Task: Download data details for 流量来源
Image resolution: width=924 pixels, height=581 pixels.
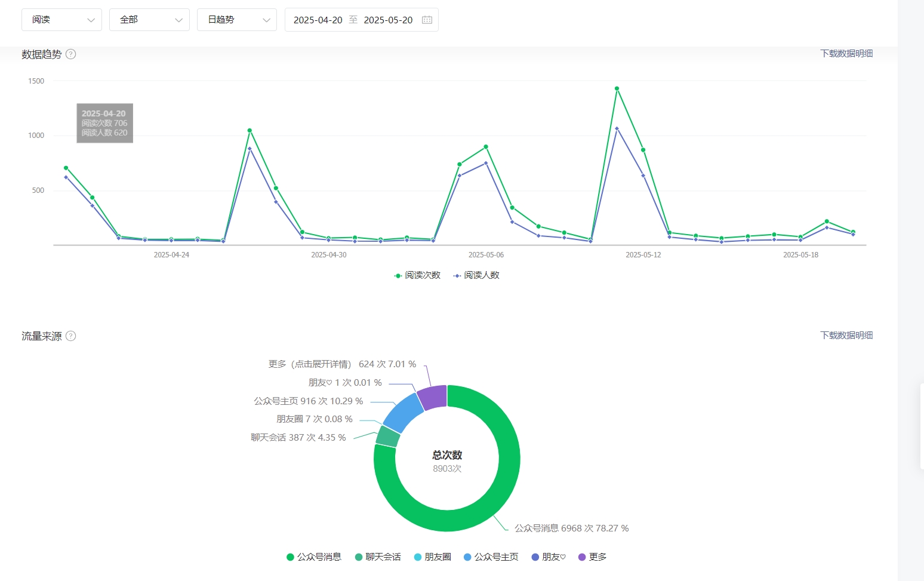Action: click(846, 336)
